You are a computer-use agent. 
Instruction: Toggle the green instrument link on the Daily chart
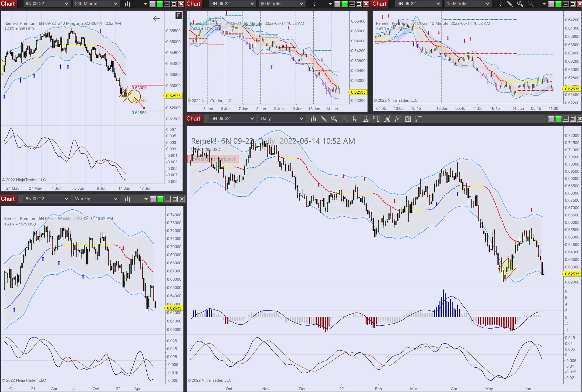[558, 119]
